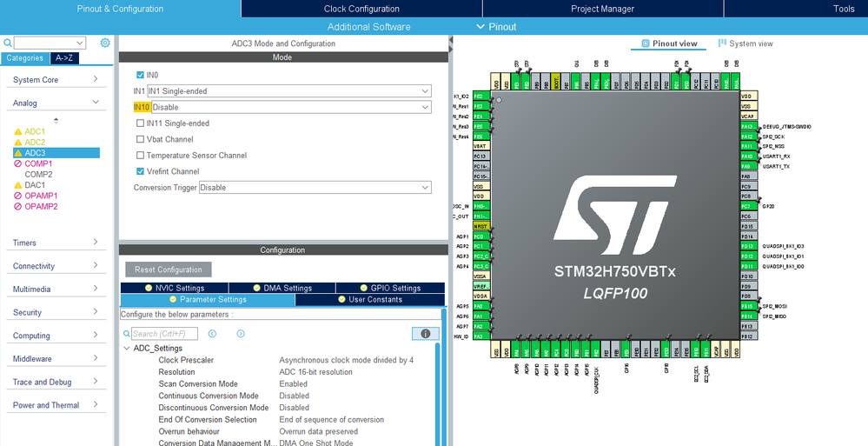The image size is (868, 446).
Task: Expand the Connectivity category
Action: pyautogui.click(x=56, y=266)
